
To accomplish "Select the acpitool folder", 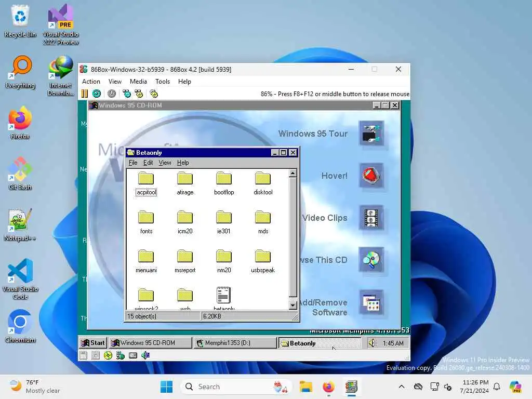I will [x=146, y=183].
